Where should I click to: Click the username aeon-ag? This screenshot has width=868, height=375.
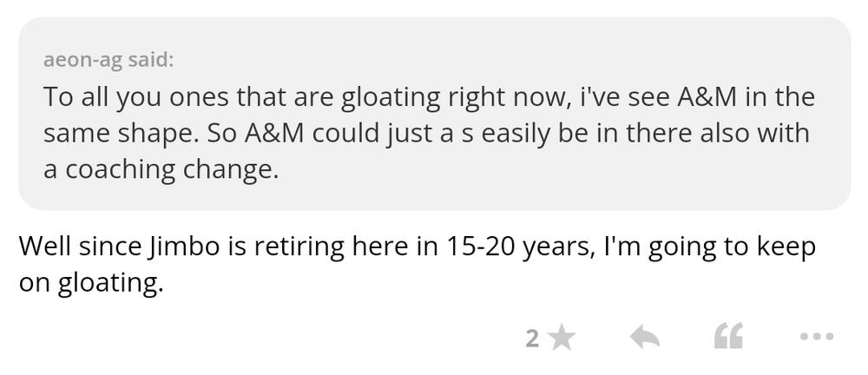click(x=82, y=61)
